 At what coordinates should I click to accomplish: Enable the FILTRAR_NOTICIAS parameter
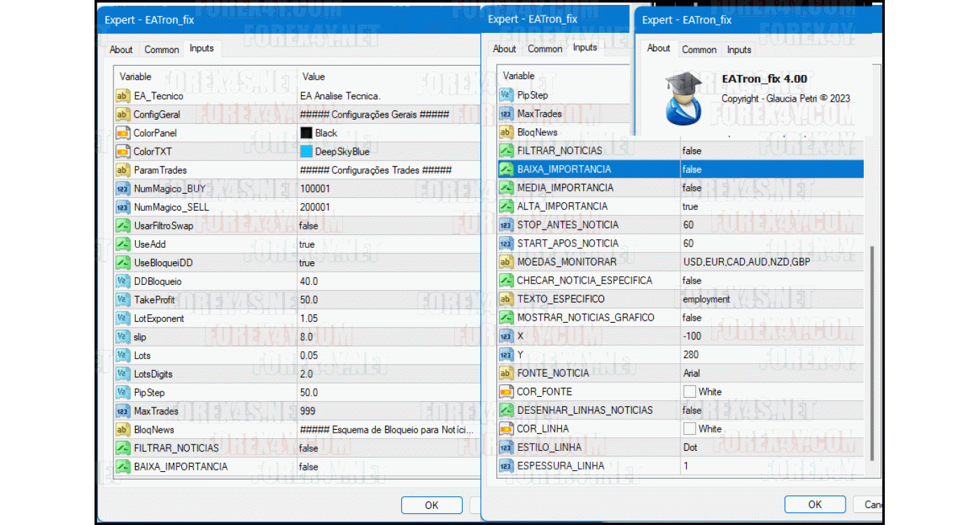[691, 150]
